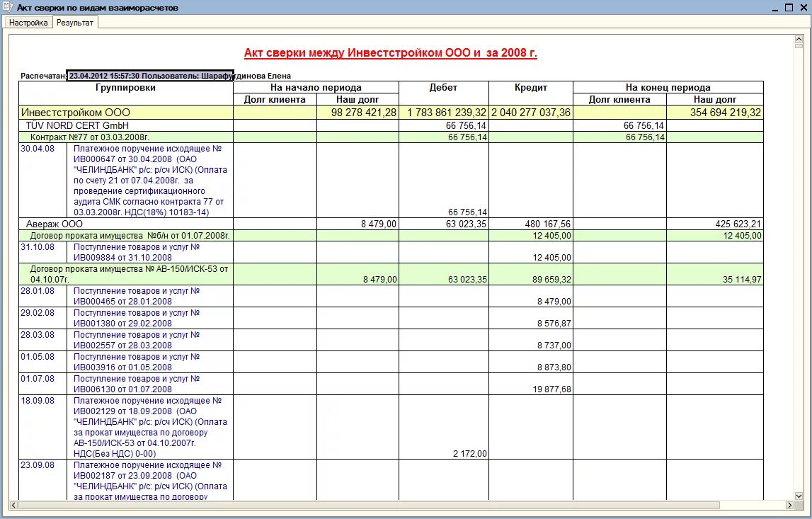
Task: Switch to the Настройка tab
Action: coord(28,23)
